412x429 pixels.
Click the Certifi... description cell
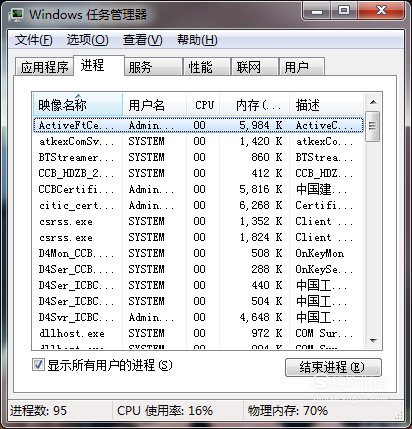[x=324, y=205]
